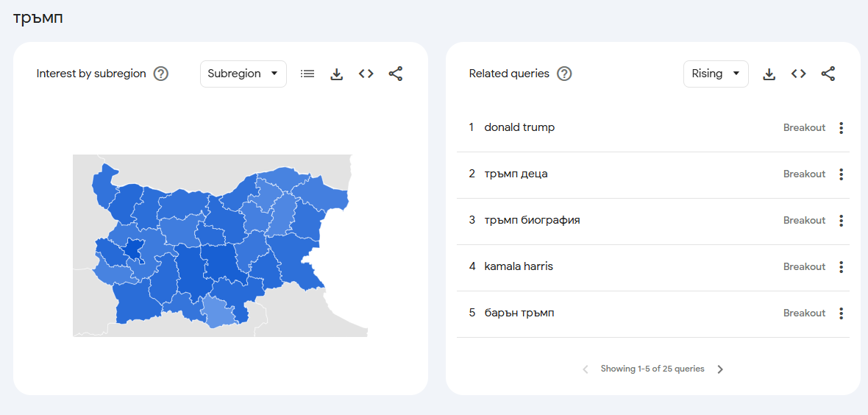
Task: Share the Related queries card
Action: pyautogui.click(x=828, y=74)
